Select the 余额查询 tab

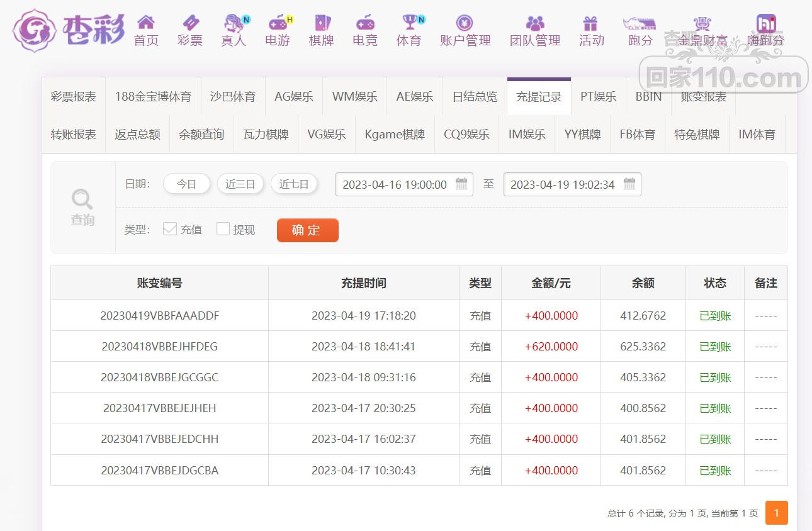(x=201, y=135)
